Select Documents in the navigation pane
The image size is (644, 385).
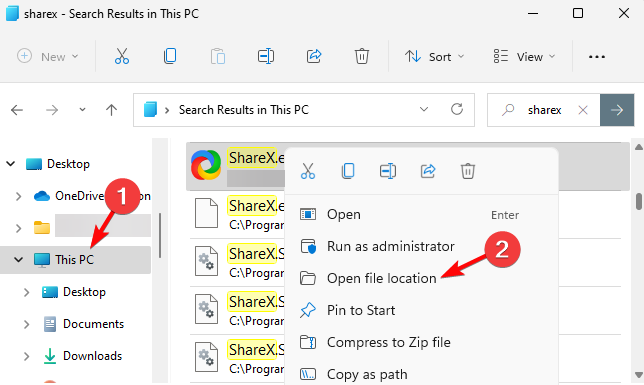pyautogui.click(x=93, y=324)
